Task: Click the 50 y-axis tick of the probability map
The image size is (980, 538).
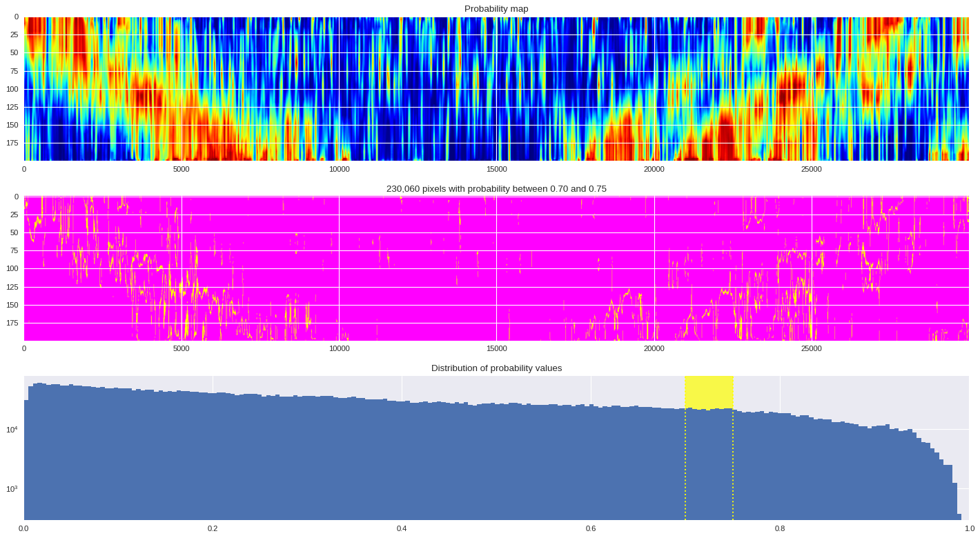Action: pyautogui.click(x=14, y=53)
